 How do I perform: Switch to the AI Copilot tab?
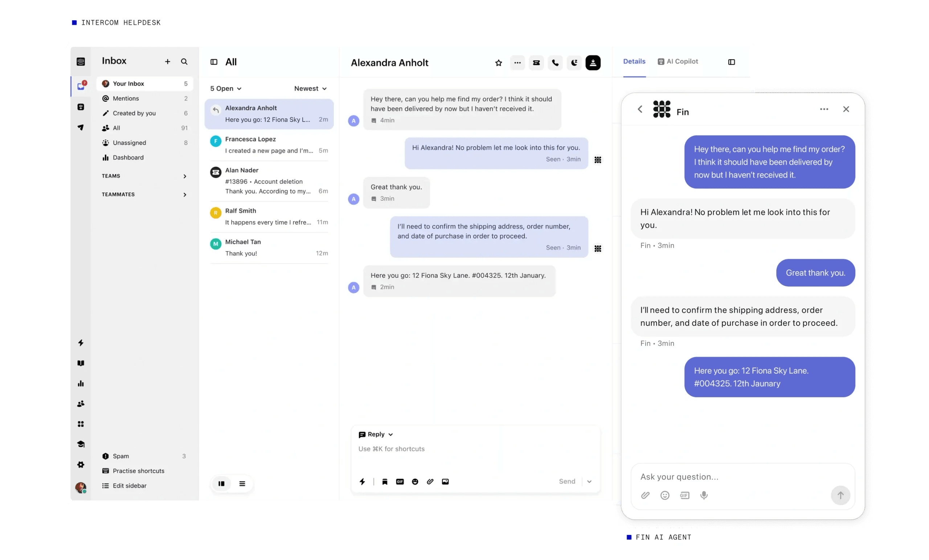click(x=678, y=61)
